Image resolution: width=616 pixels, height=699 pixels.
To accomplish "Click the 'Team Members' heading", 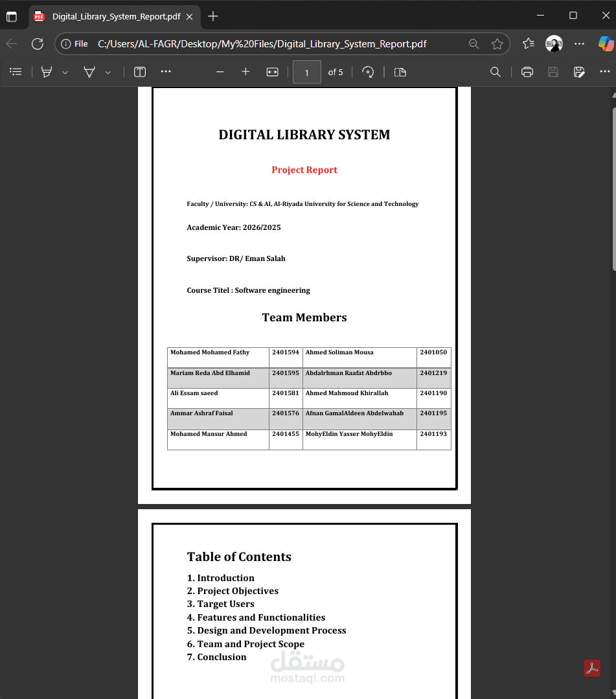I will (x=304, y=317).
